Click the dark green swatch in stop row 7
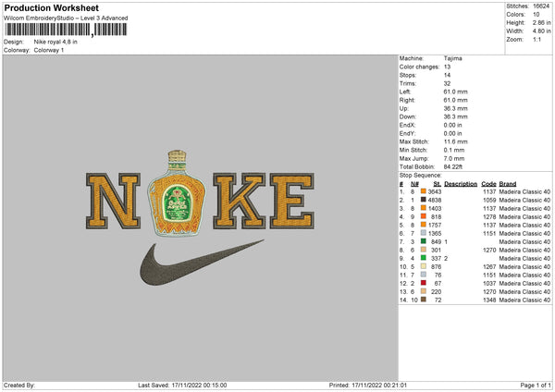This screenshot has height=392, width=555. click(x=424, y=241)
